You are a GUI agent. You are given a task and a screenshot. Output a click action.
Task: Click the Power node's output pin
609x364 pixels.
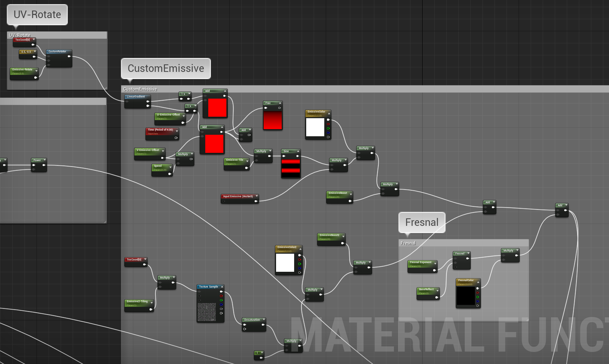point(44,165)
